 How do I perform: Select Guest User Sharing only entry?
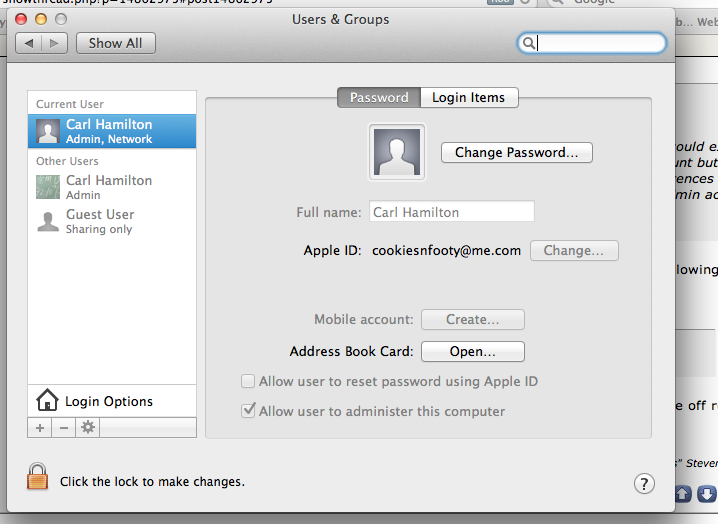(112, 222)
